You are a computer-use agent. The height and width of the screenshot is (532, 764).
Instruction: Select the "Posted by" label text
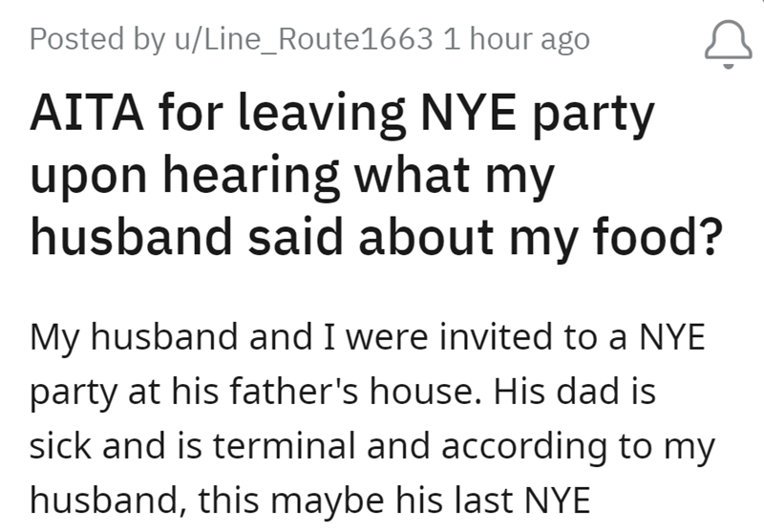95,39
